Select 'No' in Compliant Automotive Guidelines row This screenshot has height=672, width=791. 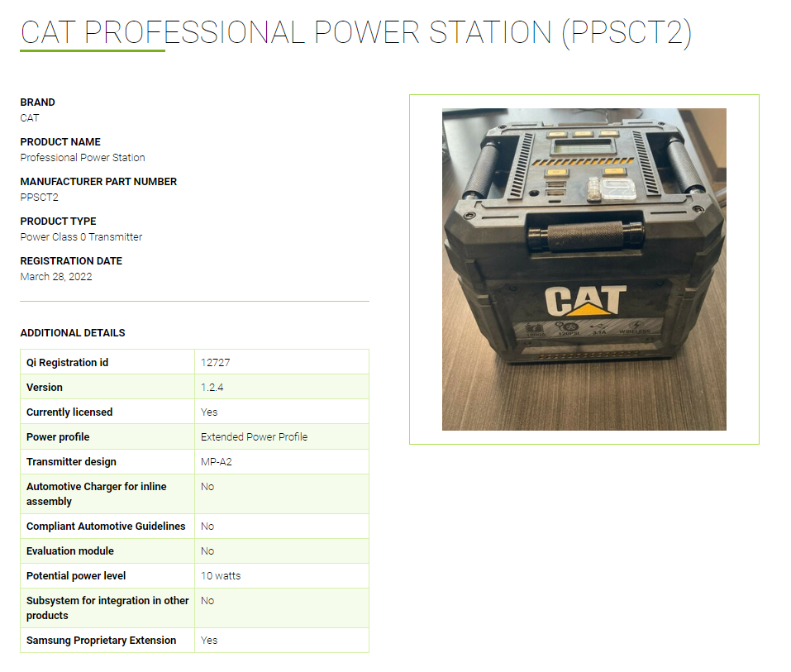coord(207,527)
